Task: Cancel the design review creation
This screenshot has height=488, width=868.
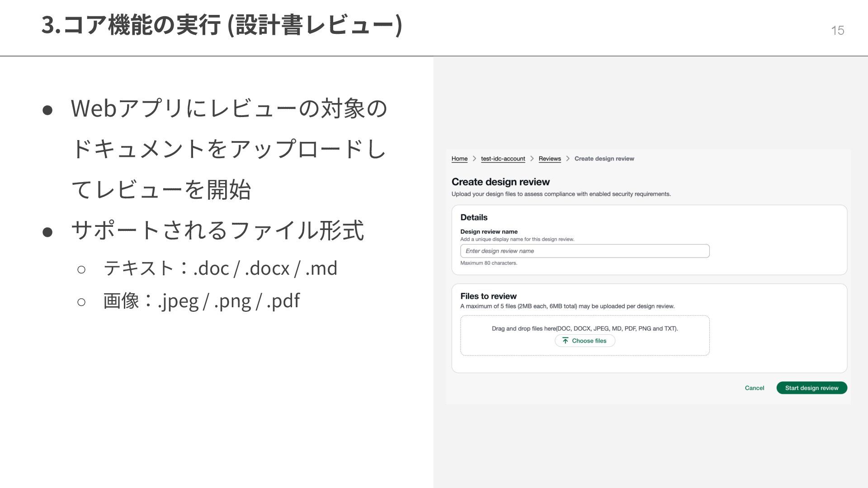Action: (x=754, y=388)
